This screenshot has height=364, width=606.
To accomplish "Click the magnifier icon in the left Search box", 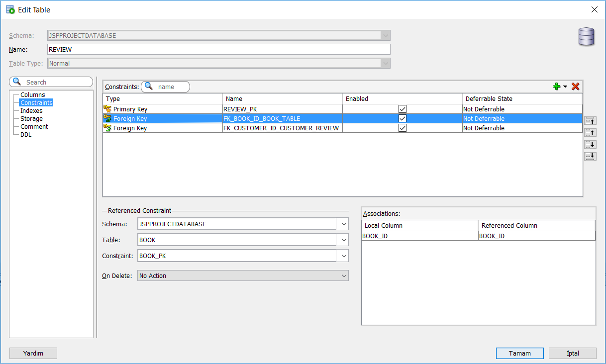I will 17,82.
